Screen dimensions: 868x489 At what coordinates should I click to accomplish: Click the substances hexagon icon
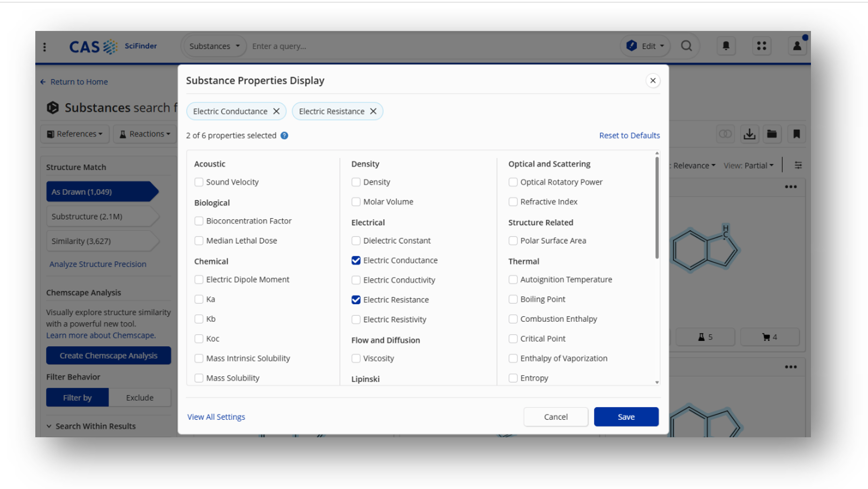point(53,107)
